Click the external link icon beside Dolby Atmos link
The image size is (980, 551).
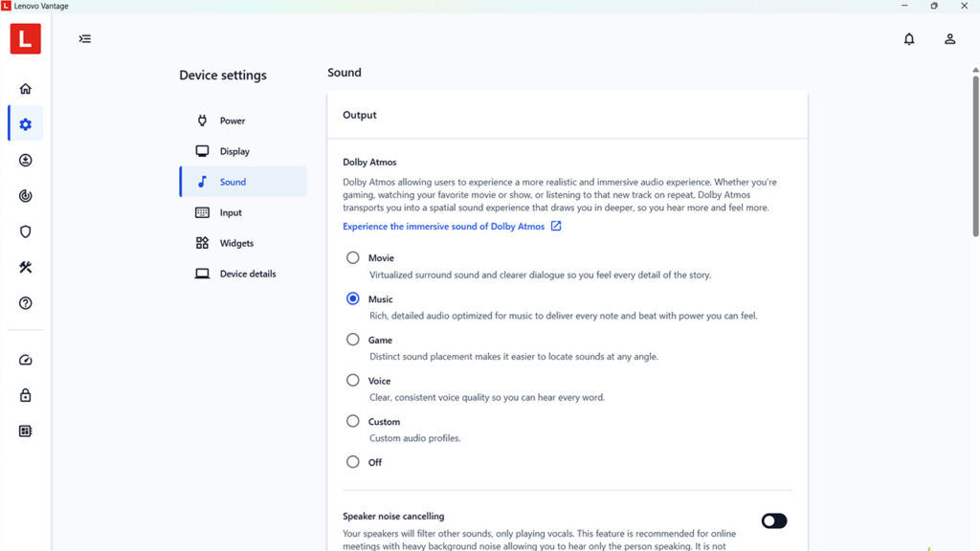556,226
